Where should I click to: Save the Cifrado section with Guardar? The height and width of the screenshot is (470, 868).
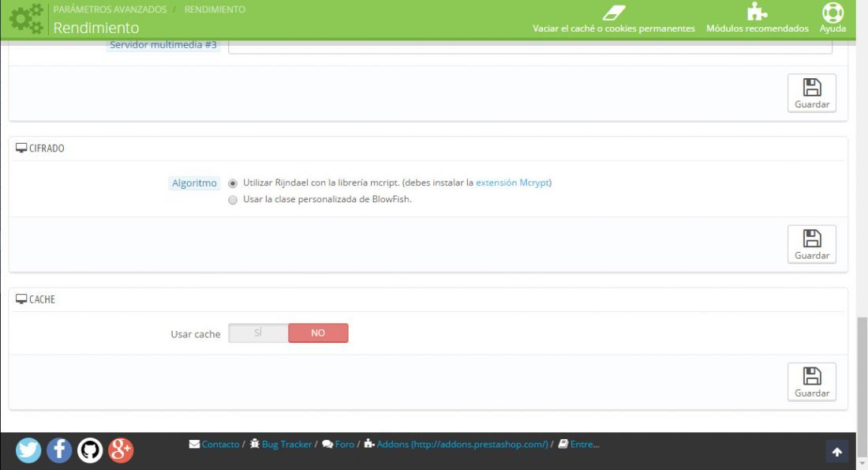[811, 244]
